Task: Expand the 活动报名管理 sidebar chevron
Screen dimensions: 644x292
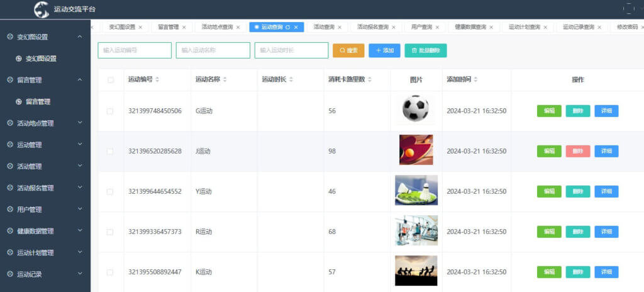Action: tap(80, 188)
